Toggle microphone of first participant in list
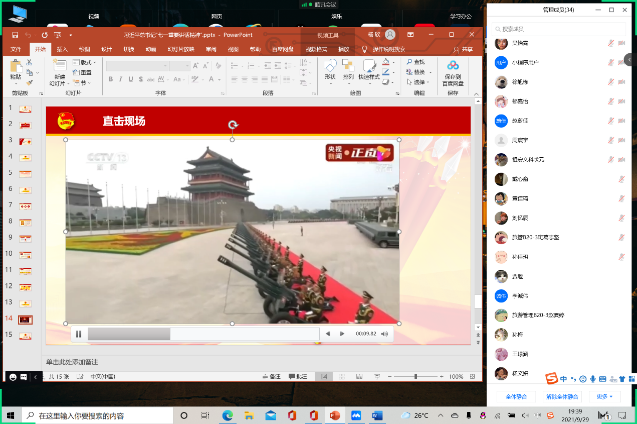Screen dimensions: 637x424 point(611,43)
